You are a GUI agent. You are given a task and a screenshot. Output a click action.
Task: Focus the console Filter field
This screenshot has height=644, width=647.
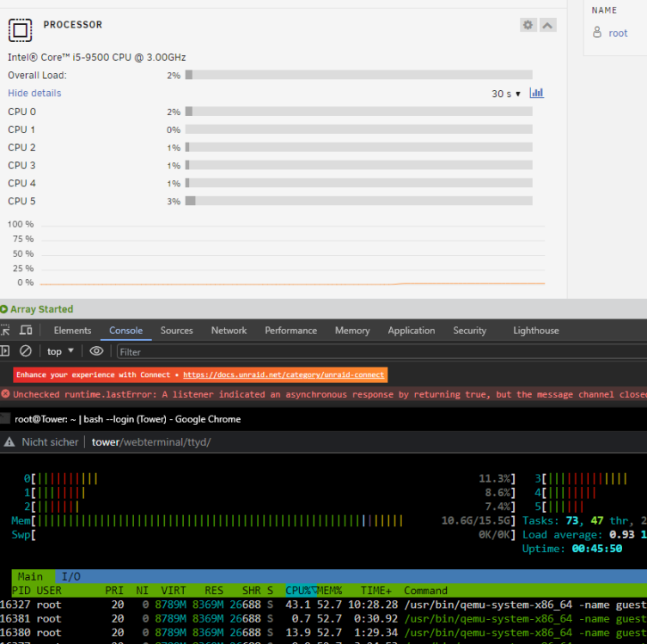coord(381,352)
